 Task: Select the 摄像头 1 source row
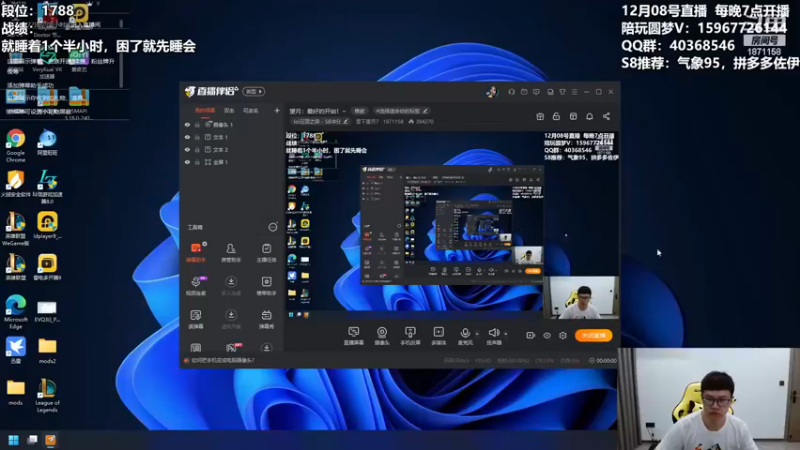tap(232, 124)
